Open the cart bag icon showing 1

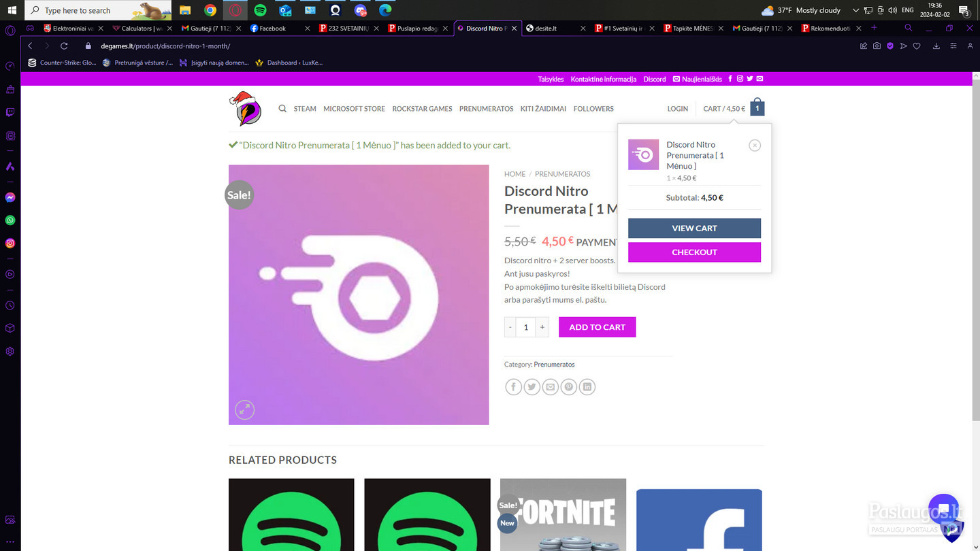click(x=757, y=107)
